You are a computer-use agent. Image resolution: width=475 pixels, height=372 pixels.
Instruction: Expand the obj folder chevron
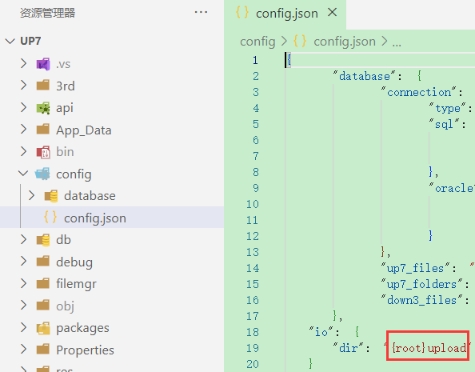(x=23, y=305)
